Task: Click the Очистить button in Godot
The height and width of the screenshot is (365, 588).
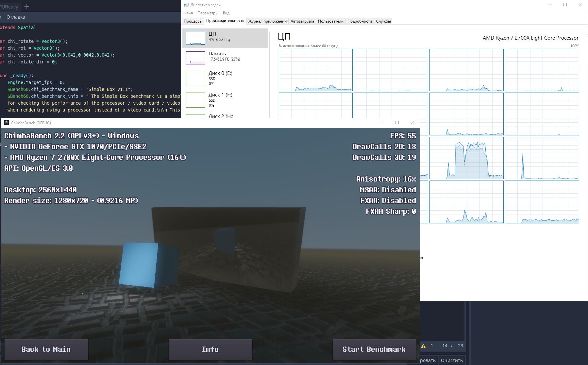Action: [452, 360]
